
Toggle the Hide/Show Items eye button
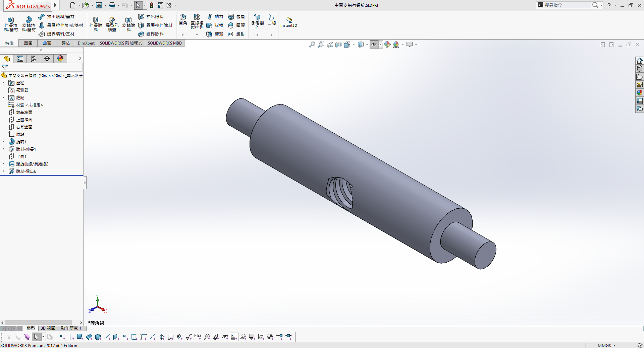coord(374,45)
